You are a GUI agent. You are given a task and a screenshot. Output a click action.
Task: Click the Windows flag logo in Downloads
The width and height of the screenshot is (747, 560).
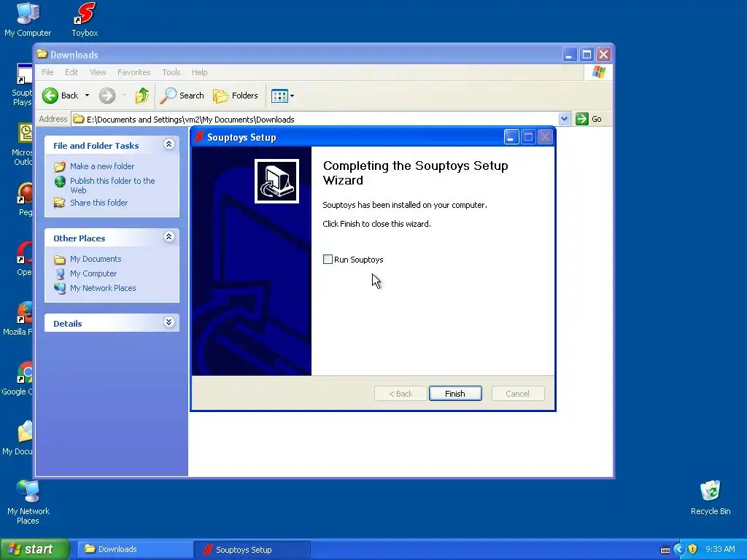point(598,72)
